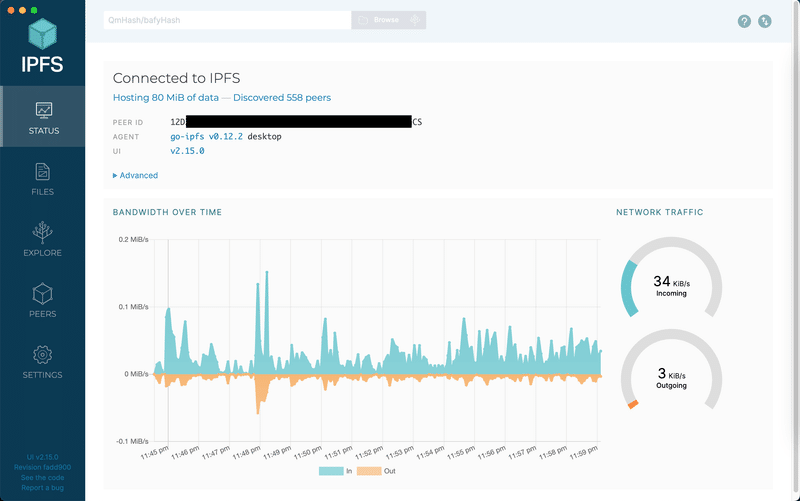Focus the QmHash/bafyHash input field
Screen dimensions: 800x501
228,20
